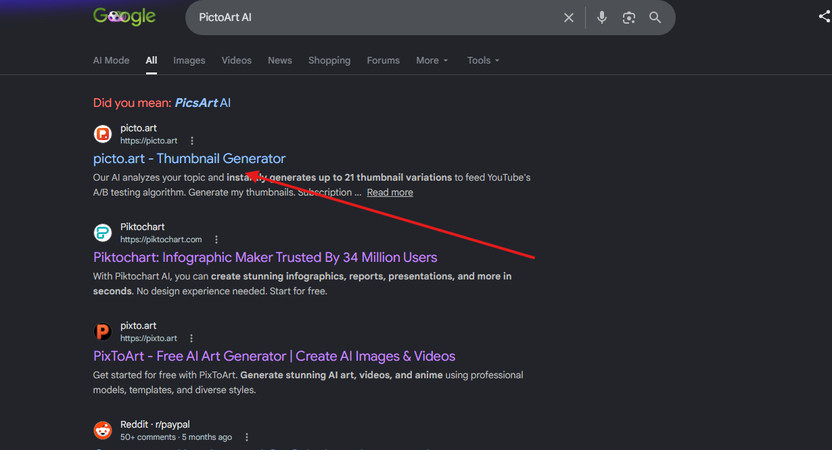
Task: Switch to AI Mode tab
Action: click(111, 60)
